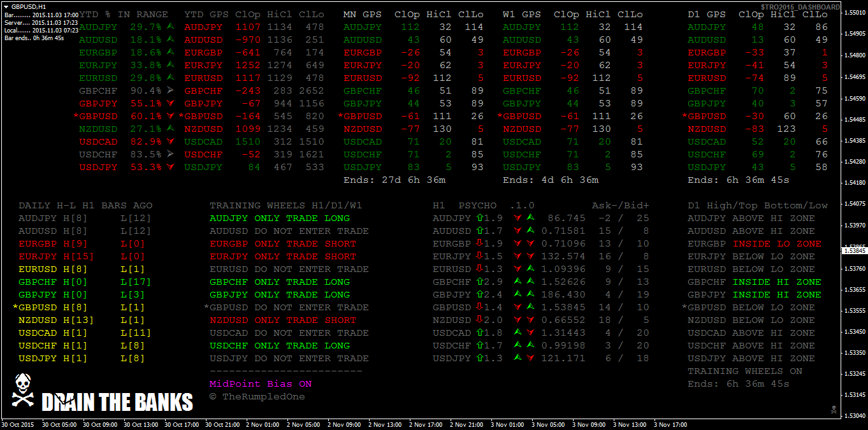Screen dimensions: 868x430
Task: Click 'USDCHF ONLY TRADE LONG' row
Action: coord(280,345)
